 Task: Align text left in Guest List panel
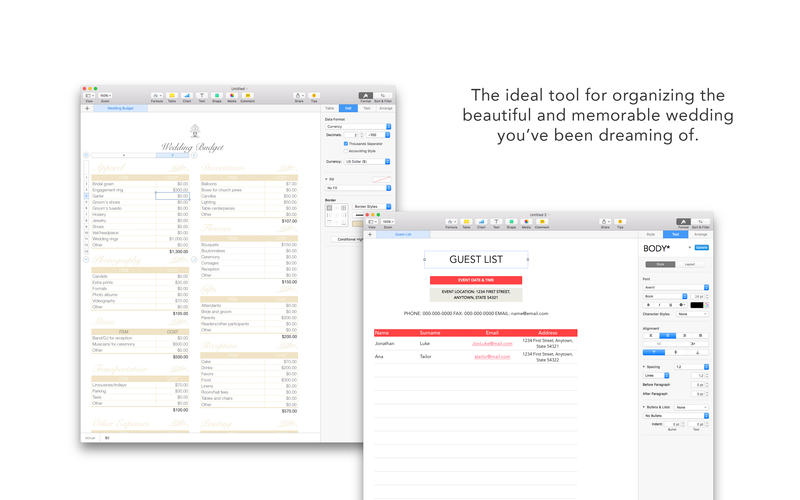(x=651, y=336)
